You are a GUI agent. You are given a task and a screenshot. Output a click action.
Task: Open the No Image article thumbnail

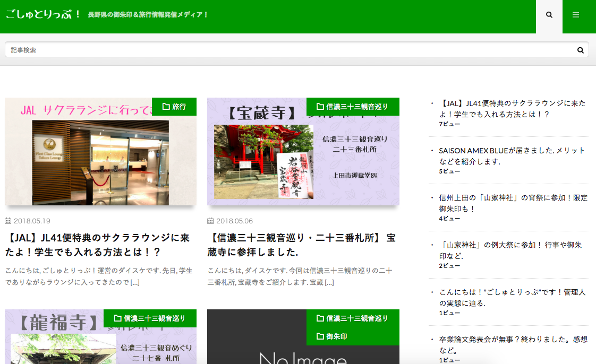[303, 336]
